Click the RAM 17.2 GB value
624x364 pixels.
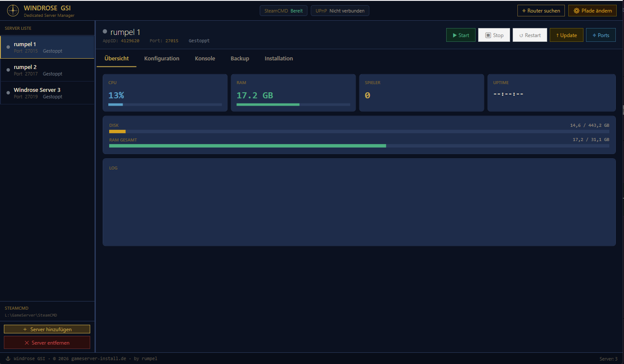pyautogui.click(x=255, y=95)
